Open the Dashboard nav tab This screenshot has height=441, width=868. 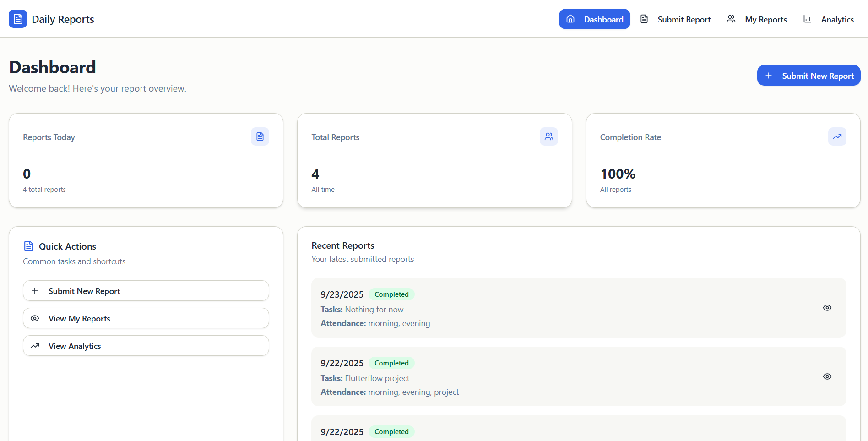[x=594, y=19]
